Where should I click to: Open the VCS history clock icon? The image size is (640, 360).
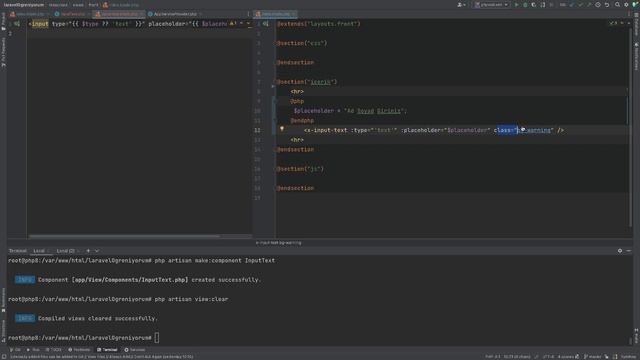click(x=598, y=5)
